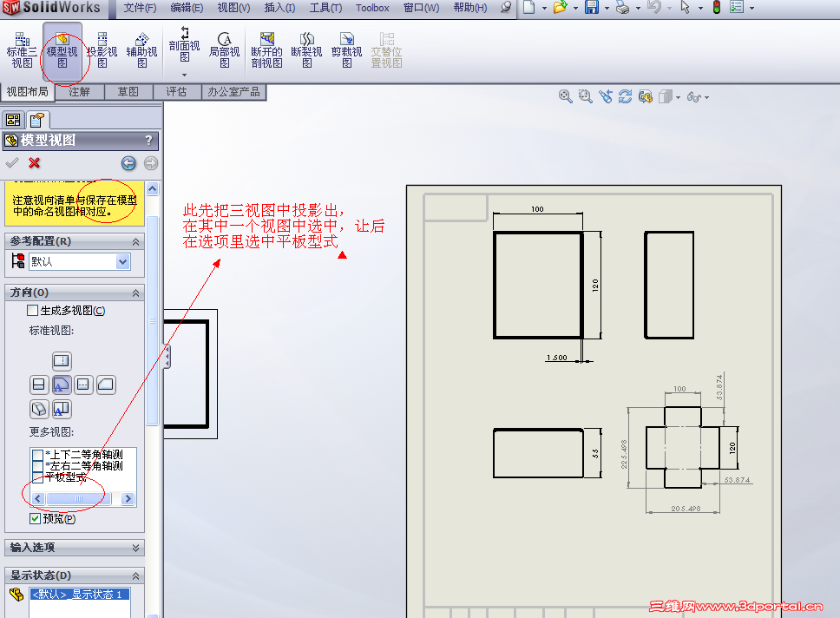Click the Zoom to Area icon

[x=586, y=96]
